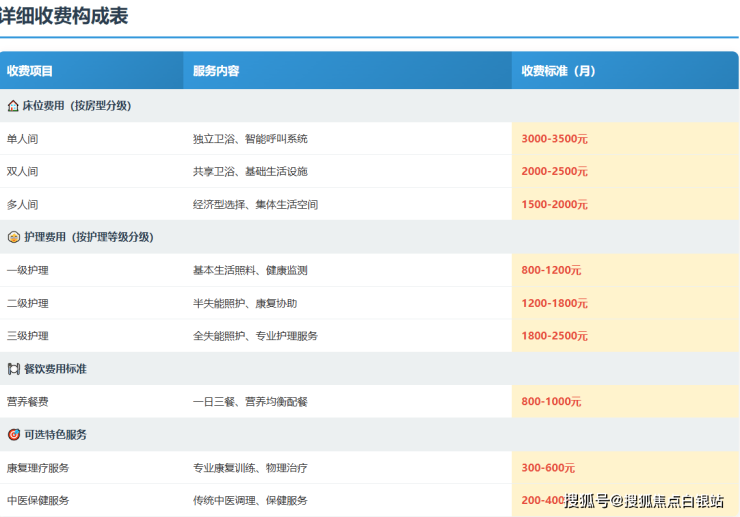Select the 一级护理 row label

click(x=28, y=271)
